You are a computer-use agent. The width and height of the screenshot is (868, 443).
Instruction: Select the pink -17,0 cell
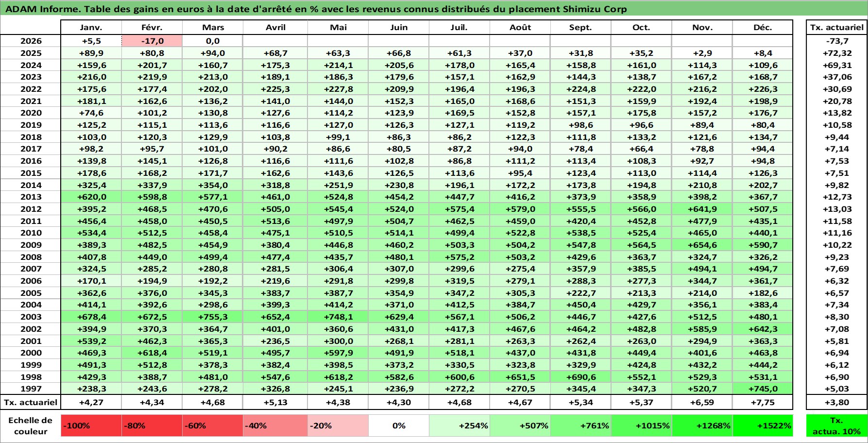[152, 41]
